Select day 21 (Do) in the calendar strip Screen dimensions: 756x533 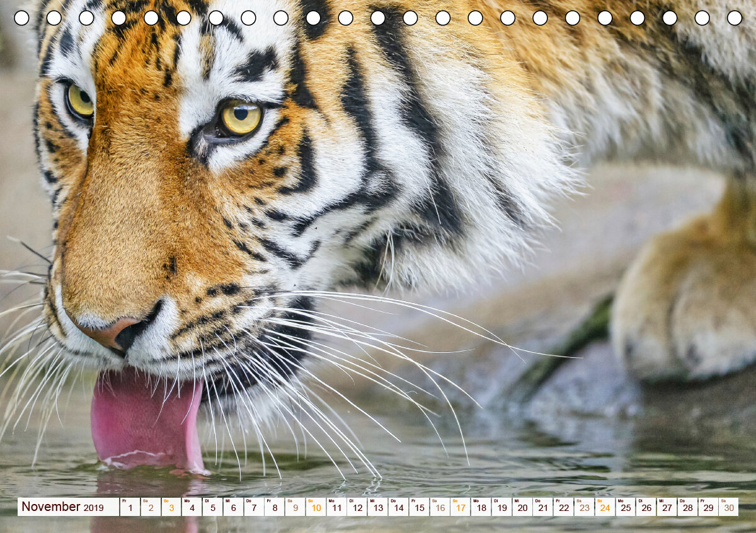coord(542,507)
